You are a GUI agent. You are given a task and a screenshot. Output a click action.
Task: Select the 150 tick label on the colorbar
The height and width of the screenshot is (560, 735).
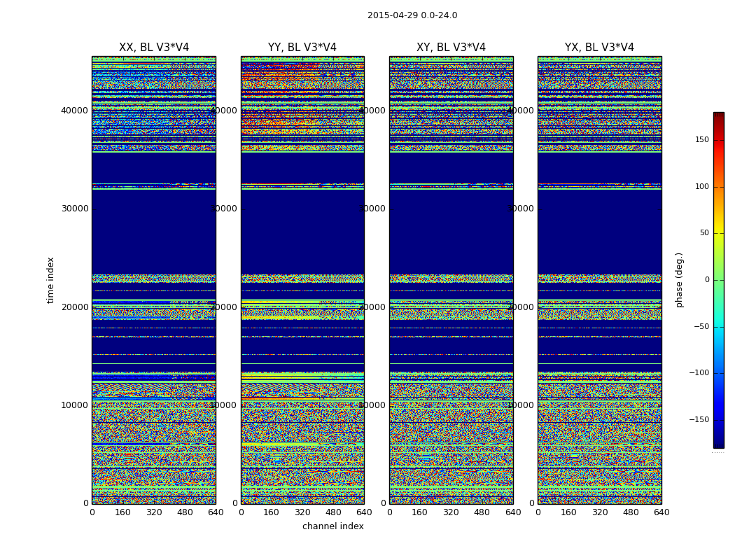point(701,140)
